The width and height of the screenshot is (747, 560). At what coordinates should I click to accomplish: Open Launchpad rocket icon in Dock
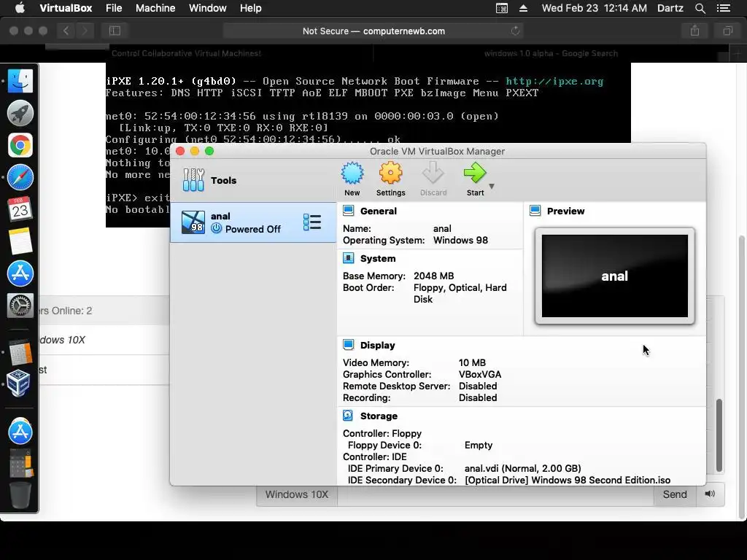point(20,113)
